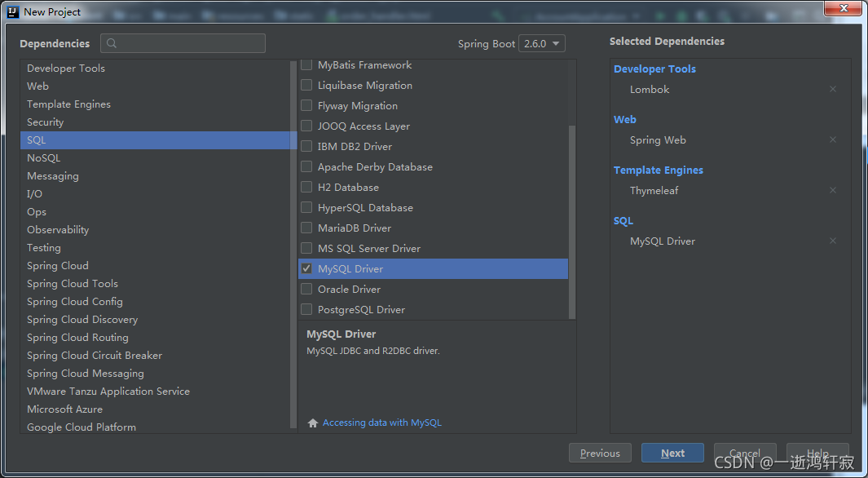Select the JOOQ Access Layer checkbox
The image size is (868, 478).
pyautogui.click(x=306, y=126)
